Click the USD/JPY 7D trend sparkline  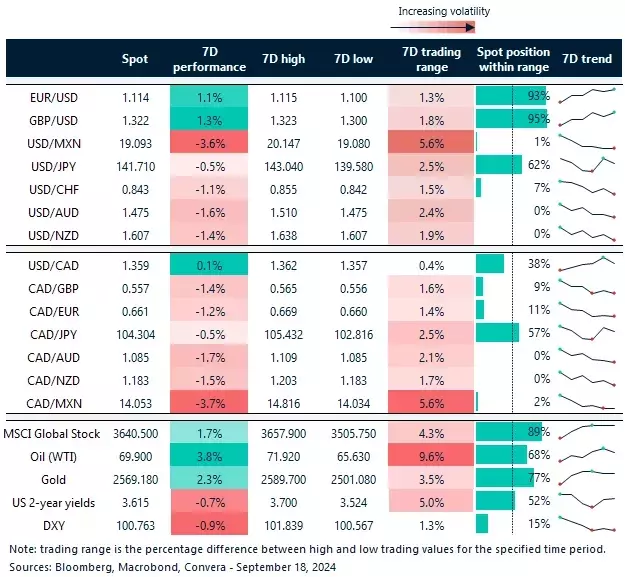tap(586, 164)
